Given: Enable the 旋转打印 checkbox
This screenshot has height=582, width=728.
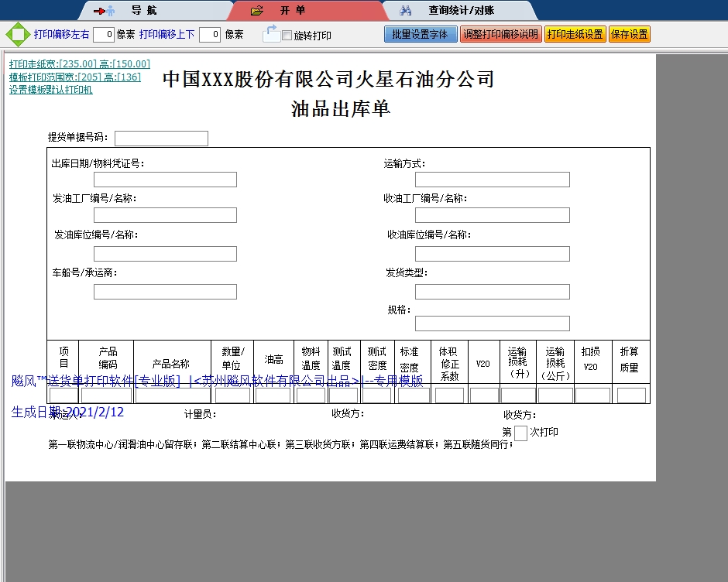Looking at the screenshot, I should pyautogui.click(x=287, y=36).
